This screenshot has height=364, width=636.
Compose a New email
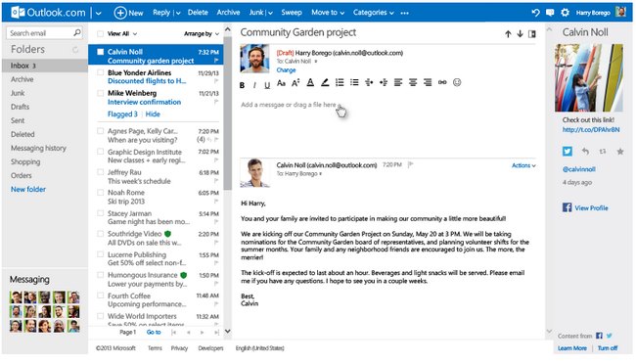point(128,13)
